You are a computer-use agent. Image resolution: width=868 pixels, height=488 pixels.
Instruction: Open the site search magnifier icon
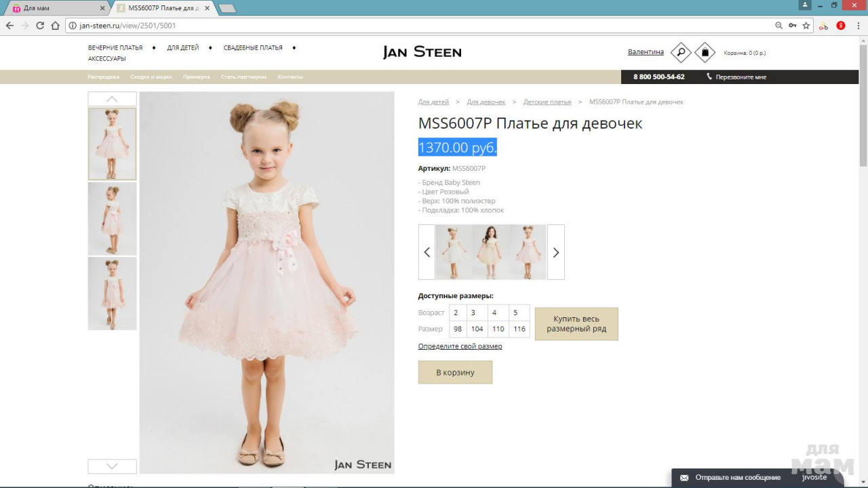tap(680, 52)
